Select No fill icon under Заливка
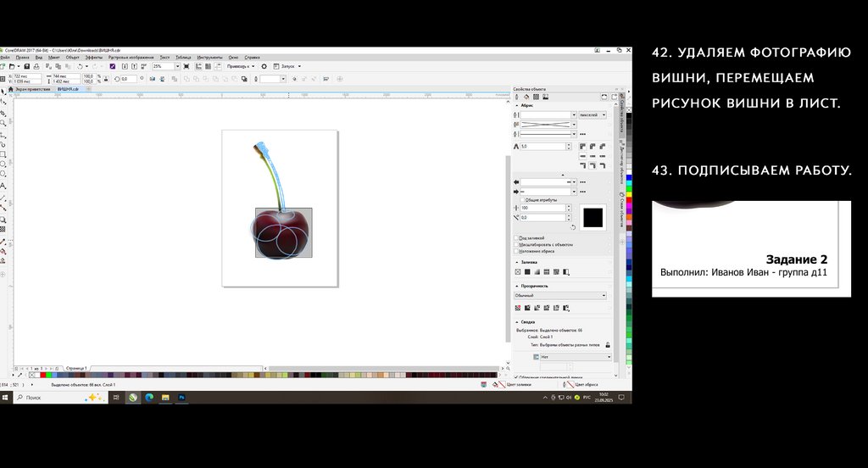 [x=518, y=272]
